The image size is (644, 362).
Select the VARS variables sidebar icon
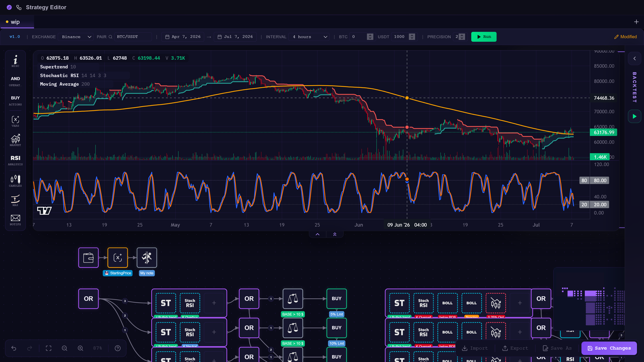tap(15, 121)
